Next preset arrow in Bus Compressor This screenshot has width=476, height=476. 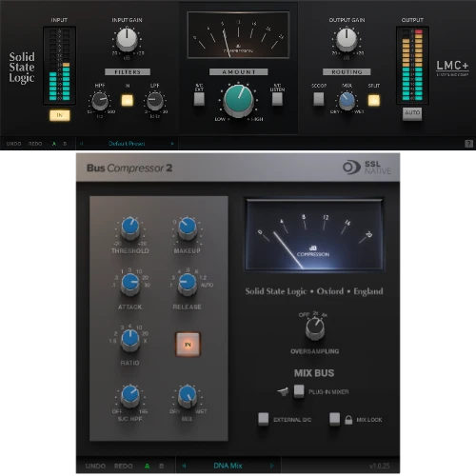pos(272,466)
